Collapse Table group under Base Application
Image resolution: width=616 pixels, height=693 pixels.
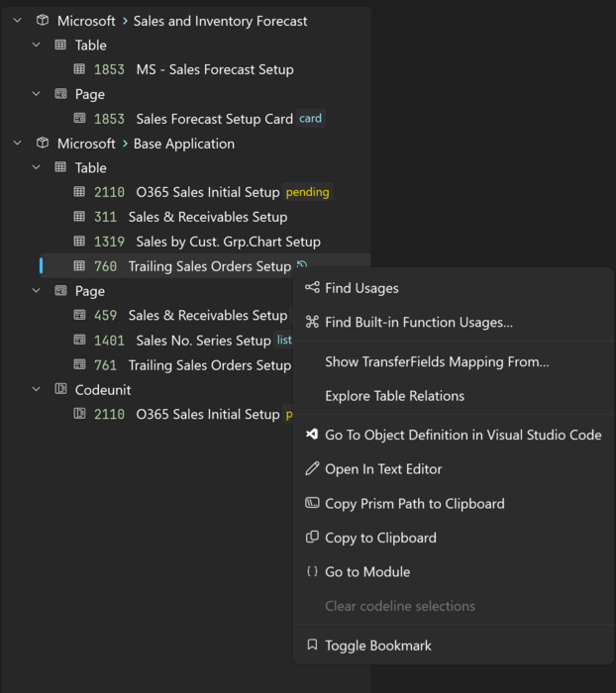pyautogui.click(x=37, y=167)
